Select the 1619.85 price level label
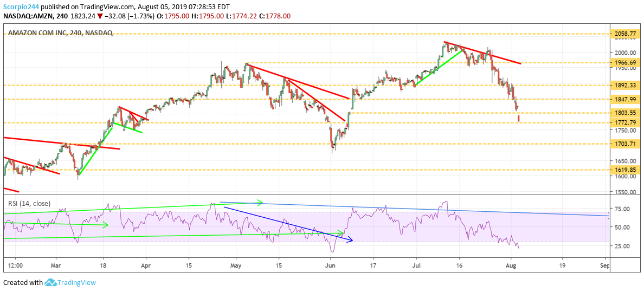Screen dimensions: 644x292 click(624, 169)
